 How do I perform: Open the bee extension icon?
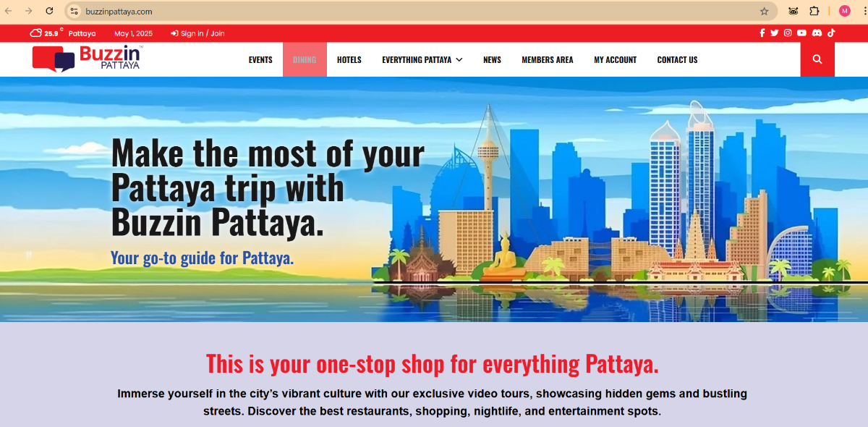coord(793,11)
